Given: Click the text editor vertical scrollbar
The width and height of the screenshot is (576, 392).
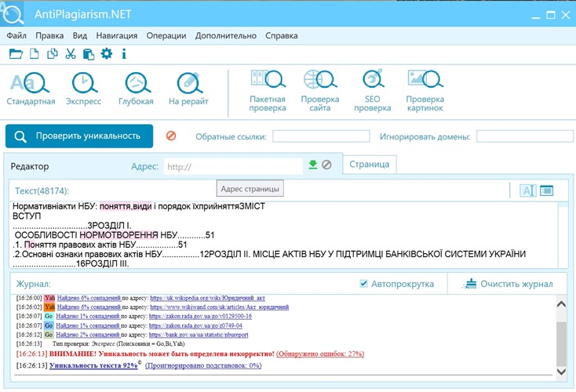Looking at the screenshot, I should point(563,235).
